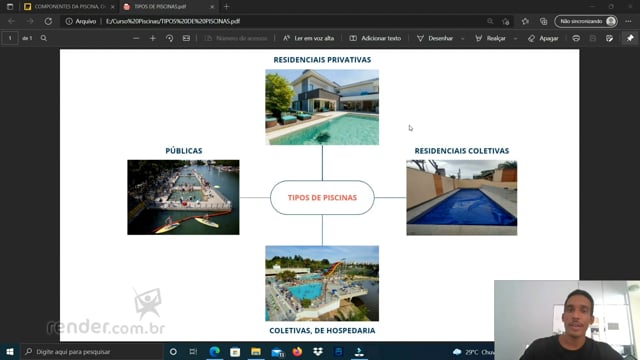Reload the current page
The width and height of the screenshot is (640, 360).
pos(48,21)
